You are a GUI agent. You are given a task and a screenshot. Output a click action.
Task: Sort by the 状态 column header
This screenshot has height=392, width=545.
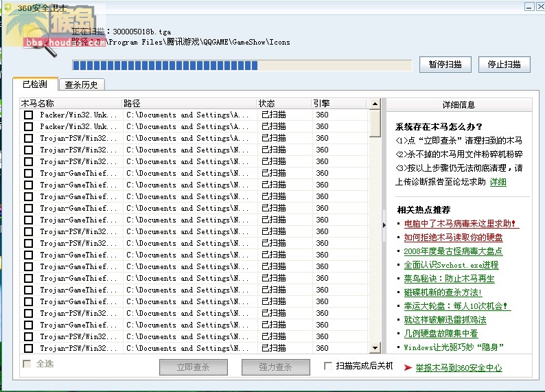click(284, 104)
